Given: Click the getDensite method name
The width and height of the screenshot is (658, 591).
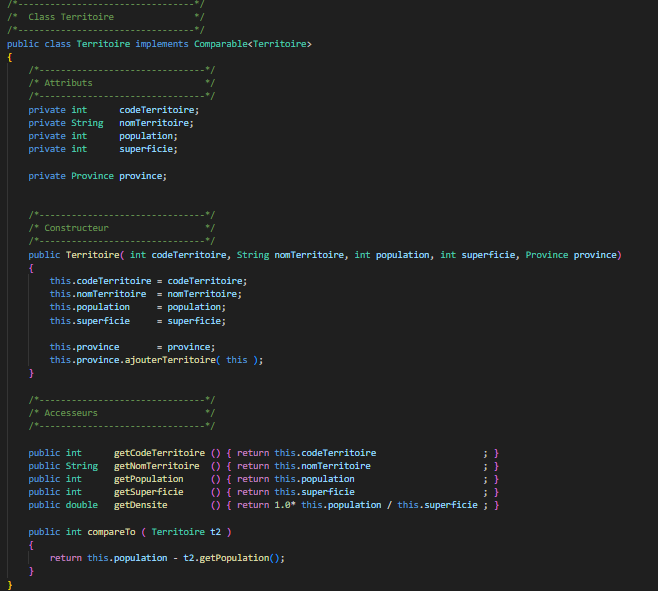Looking at the screenshot, I should 140,505.
